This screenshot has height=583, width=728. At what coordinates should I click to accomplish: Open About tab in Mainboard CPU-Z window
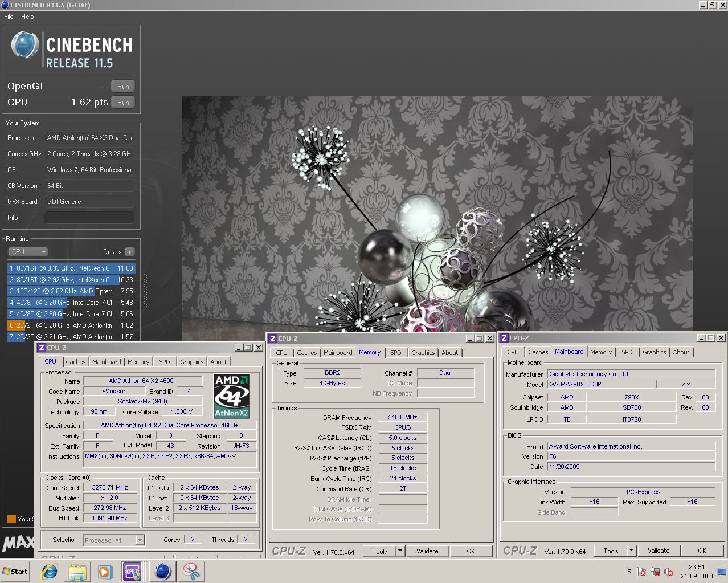point(681,352)
